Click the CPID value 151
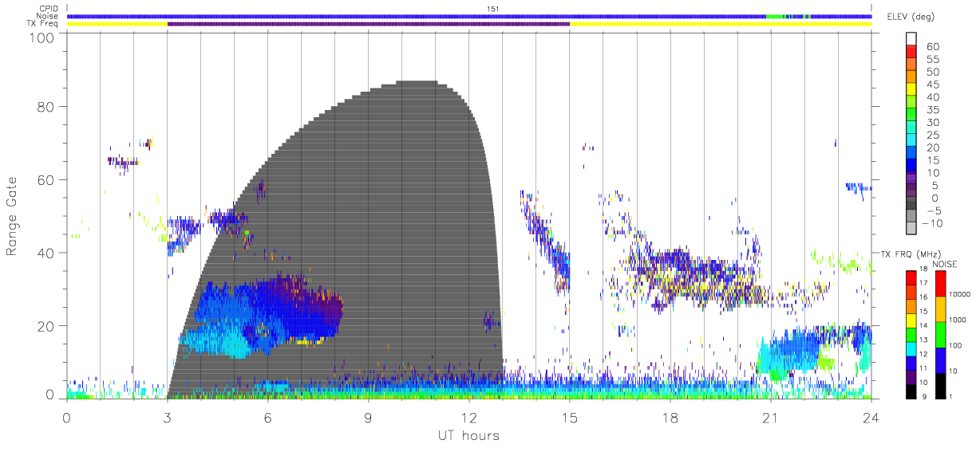The image size is (980, 452). [492, 9]
